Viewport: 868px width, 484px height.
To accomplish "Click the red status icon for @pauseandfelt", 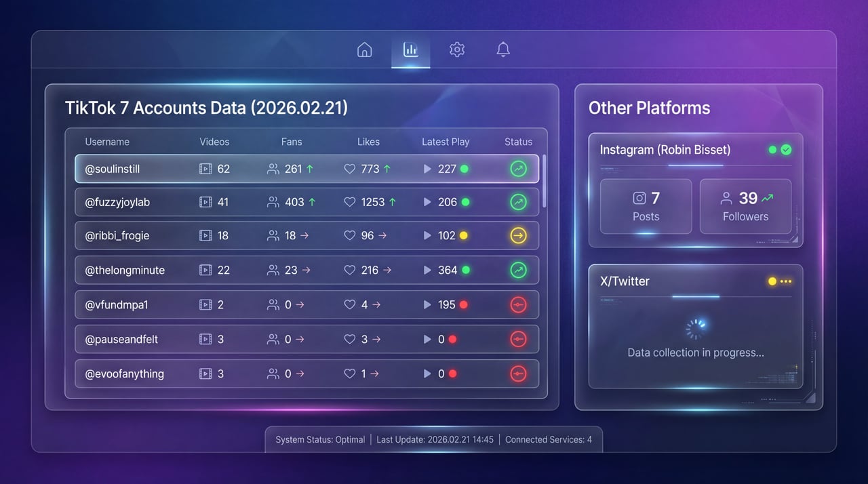I will pyautogui.click(x=518, y=339).
